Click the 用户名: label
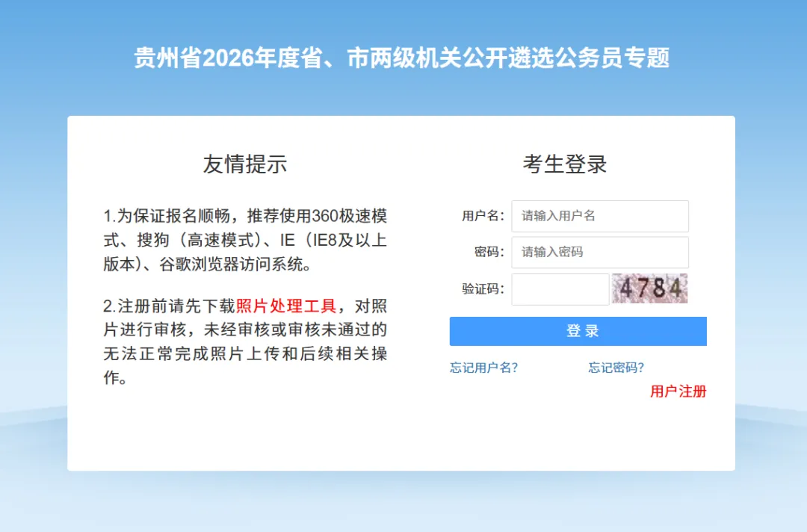The image size is (807, 532). [483, 216]
